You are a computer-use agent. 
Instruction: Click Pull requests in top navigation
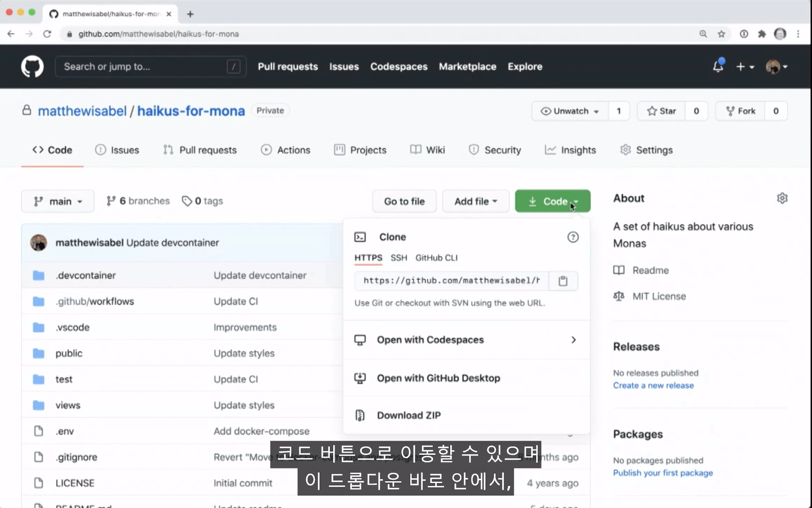click(x=288, y=67)
